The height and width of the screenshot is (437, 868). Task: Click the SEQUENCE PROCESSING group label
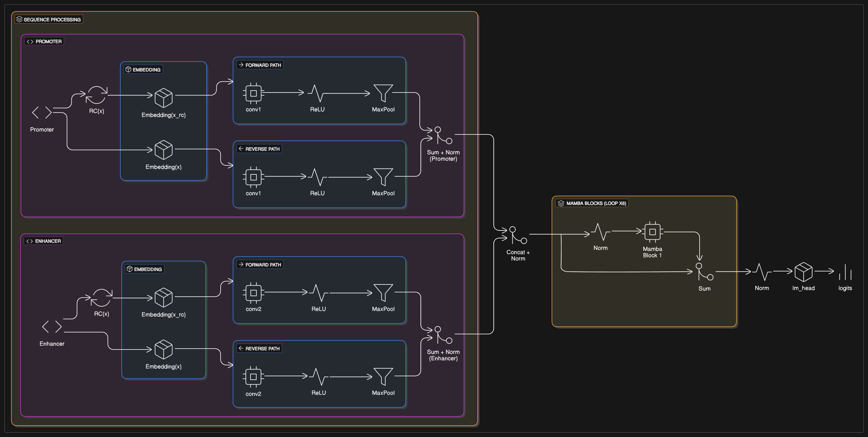(49, 20)
